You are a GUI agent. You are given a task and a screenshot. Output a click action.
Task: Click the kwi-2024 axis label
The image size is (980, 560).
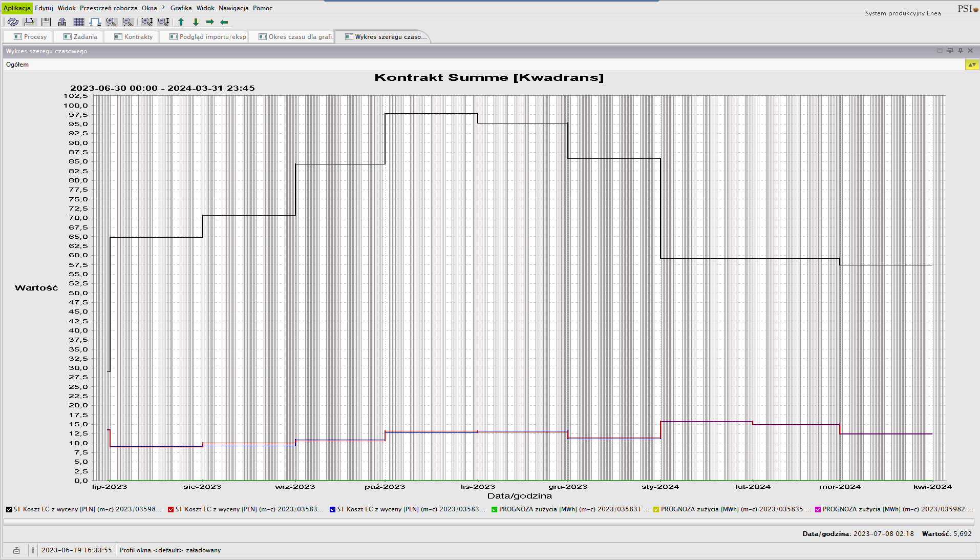(932, 487)
